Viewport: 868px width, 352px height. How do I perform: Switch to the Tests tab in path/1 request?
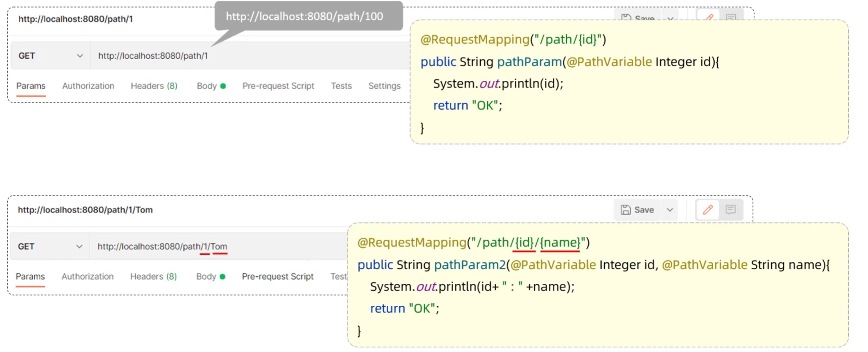coord(341,86)
